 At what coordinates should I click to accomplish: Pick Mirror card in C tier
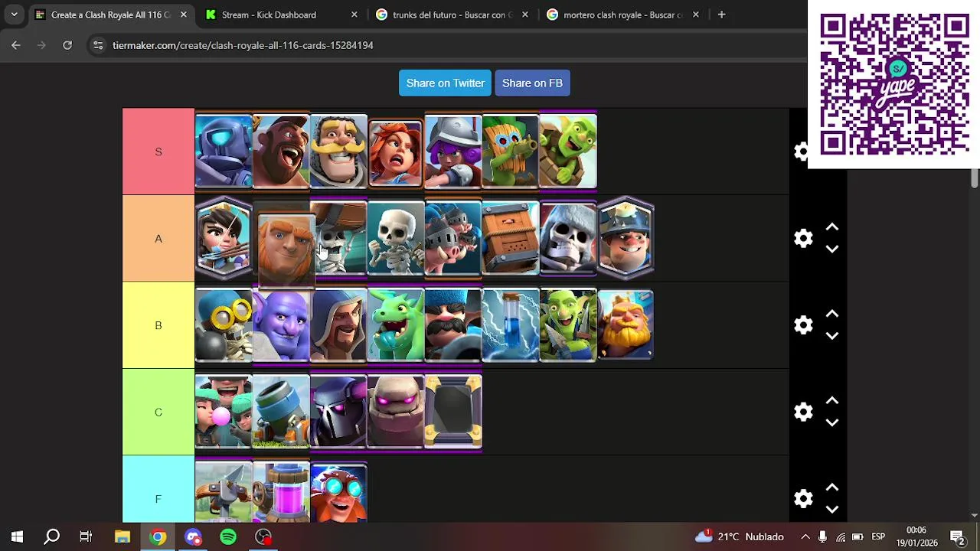click(x=453, y=412)
